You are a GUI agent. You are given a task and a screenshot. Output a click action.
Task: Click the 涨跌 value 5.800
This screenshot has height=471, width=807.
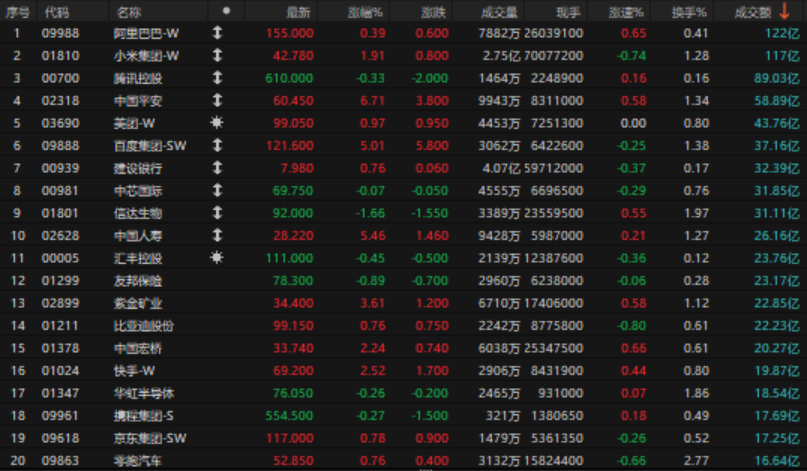pyautogui.click(x=432, y=146)
